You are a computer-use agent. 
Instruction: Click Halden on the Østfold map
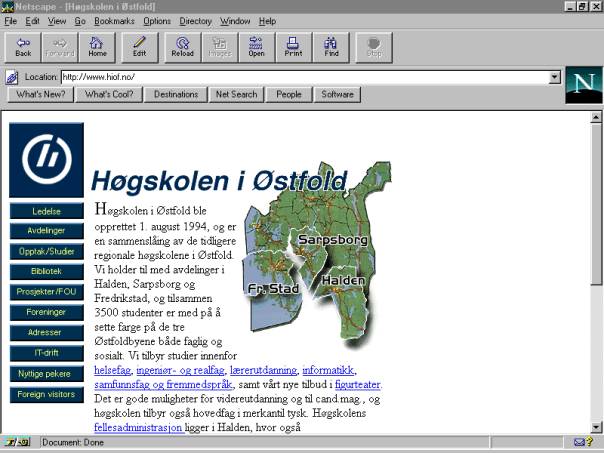click(x=343, y=280)
